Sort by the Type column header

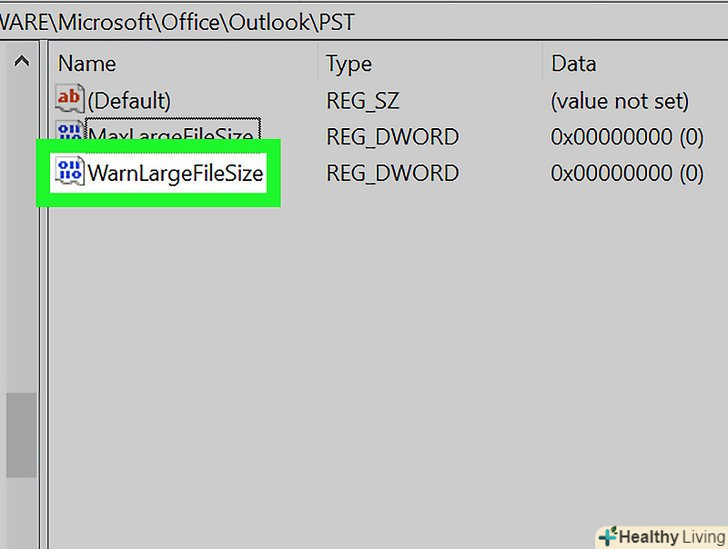(349, 64)
